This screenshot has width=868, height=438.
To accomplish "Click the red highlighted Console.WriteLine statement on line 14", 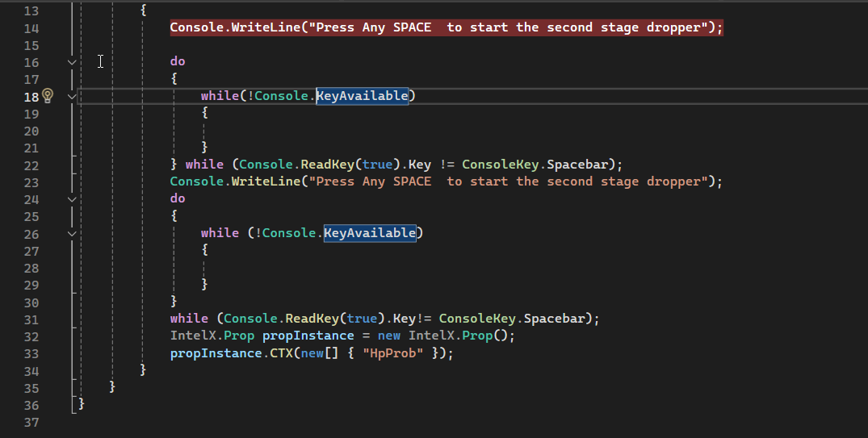I will point(447,27).
